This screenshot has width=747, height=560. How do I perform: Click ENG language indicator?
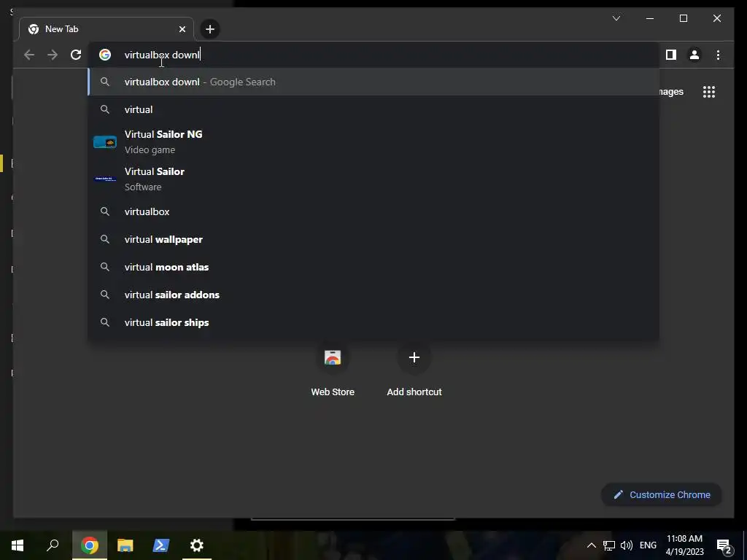click(648, 545)
